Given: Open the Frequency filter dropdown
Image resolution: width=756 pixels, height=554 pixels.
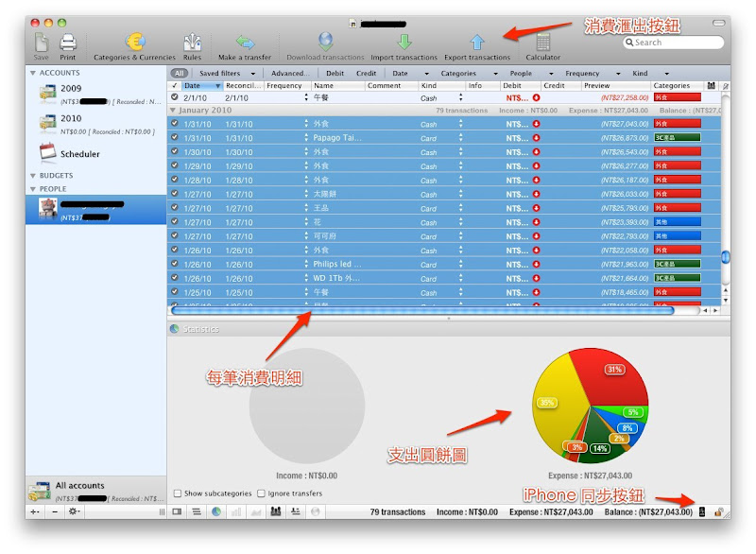Looking at the screenshot, I should [593, 74].
